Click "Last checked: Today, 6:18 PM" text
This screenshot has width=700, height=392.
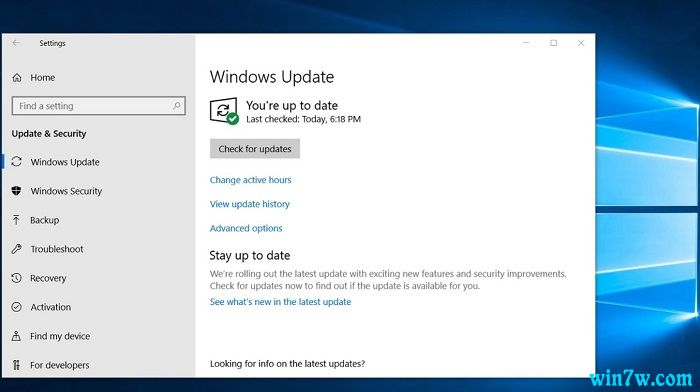tap(304, 119)
